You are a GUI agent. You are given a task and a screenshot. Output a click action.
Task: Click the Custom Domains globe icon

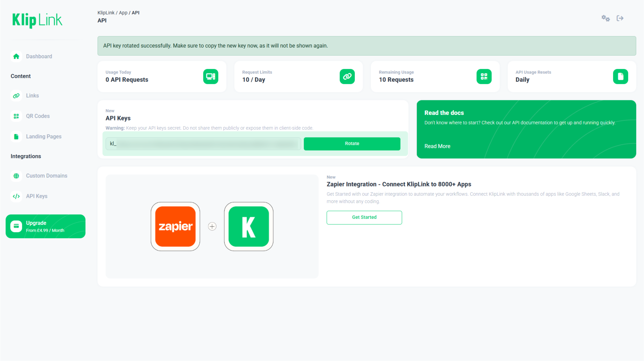pos(16,176)
